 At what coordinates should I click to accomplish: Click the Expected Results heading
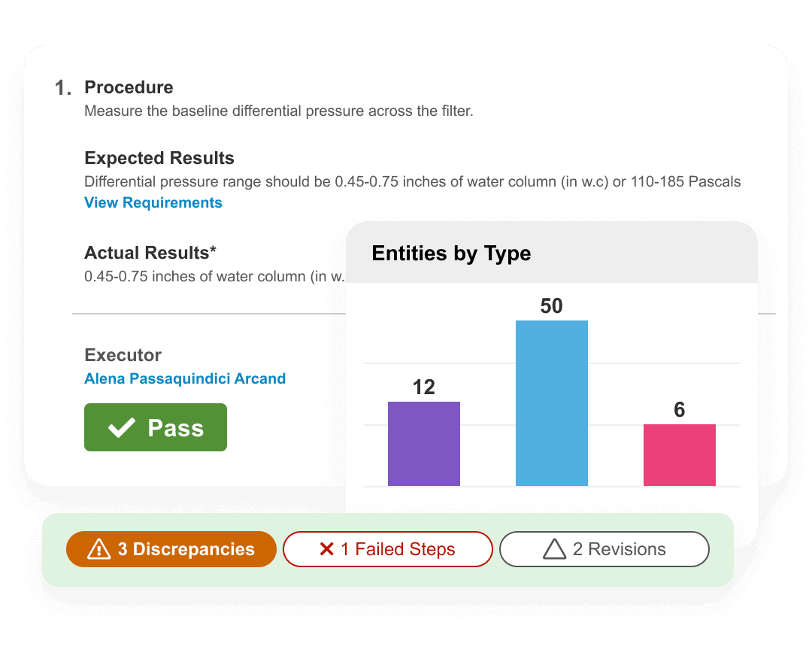[x=159, y=158]
